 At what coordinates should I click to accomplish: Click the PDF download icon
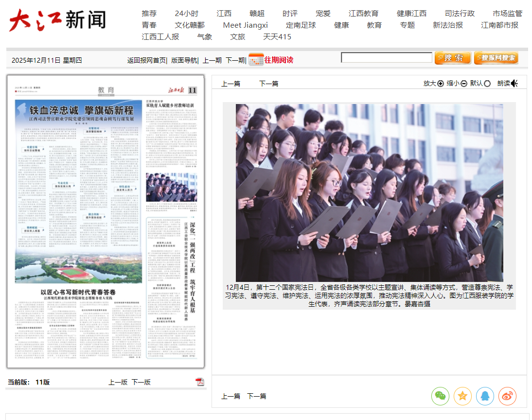[x=199, y=382]
